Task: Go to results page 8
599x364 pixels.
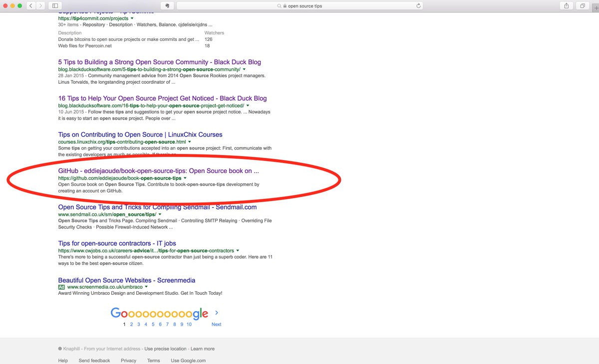Action: point(174,324)
